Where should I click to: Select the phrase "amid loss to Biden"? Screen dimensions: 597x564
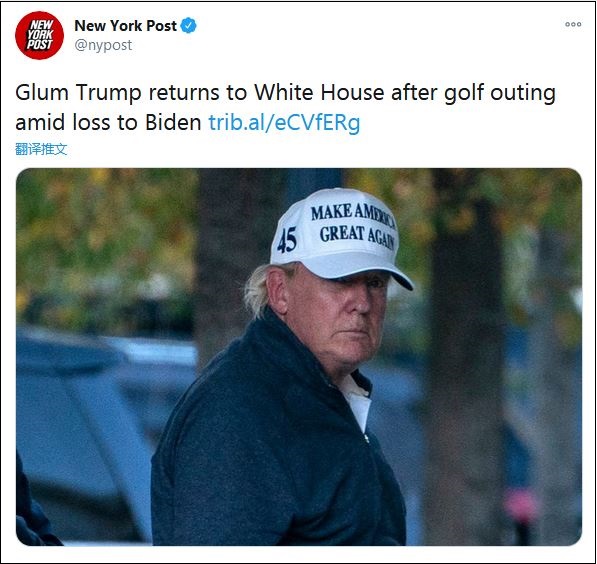pos(108,123)
